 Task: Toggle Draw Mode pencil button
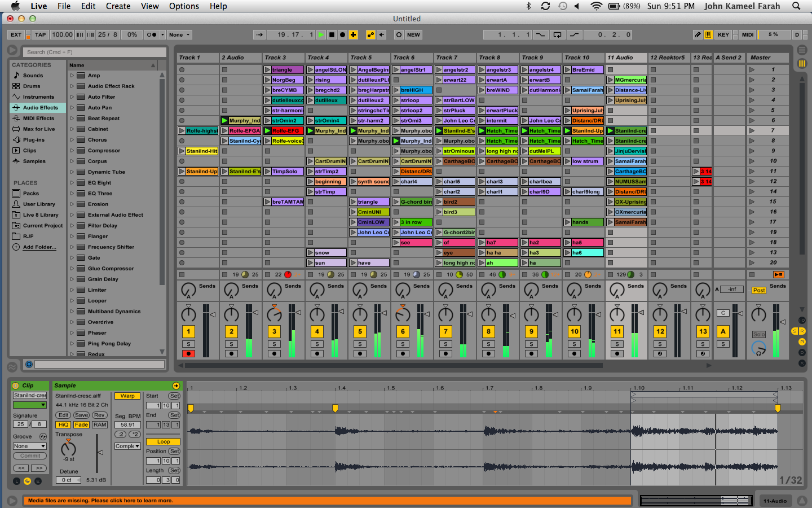click(698, 34)
